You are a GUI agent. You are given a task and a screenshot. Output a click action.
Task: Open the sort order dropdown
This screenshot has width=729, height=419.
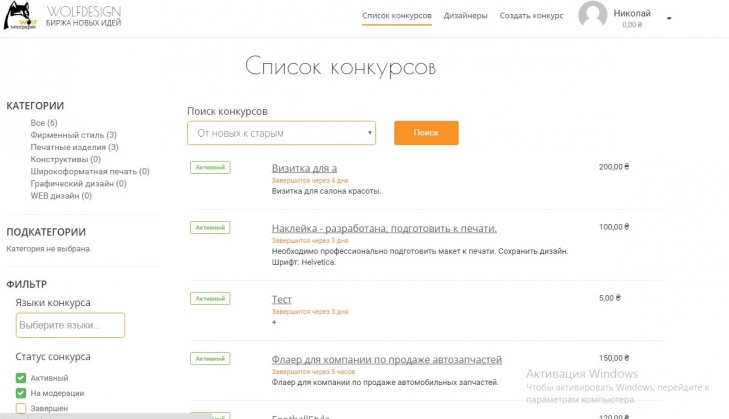click(281, 133)
